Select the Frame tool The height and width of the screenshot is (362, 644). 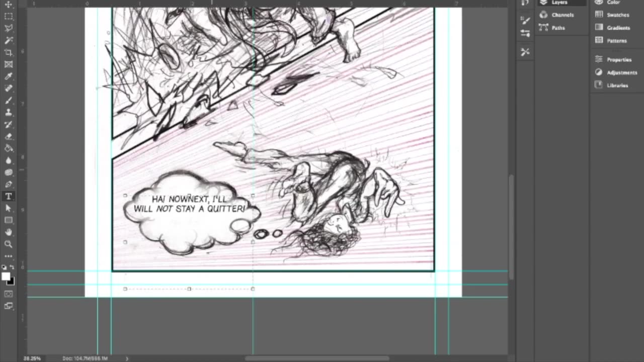(9, 64)
